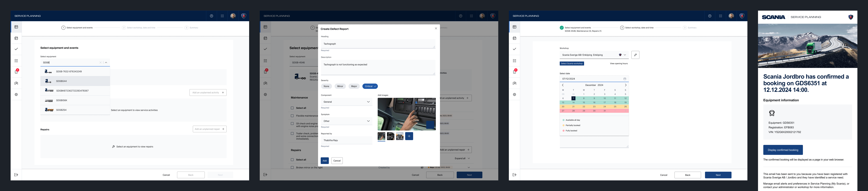Open checklist icon in equipment search screen sidebar

pyautogui.click(x=16, y=61)
